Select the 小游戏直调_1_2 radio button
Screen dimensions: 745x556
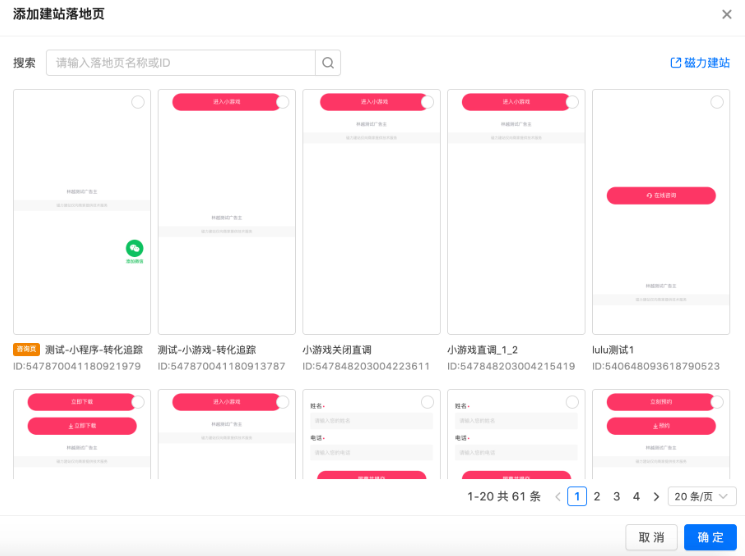(x=572, y=102)
